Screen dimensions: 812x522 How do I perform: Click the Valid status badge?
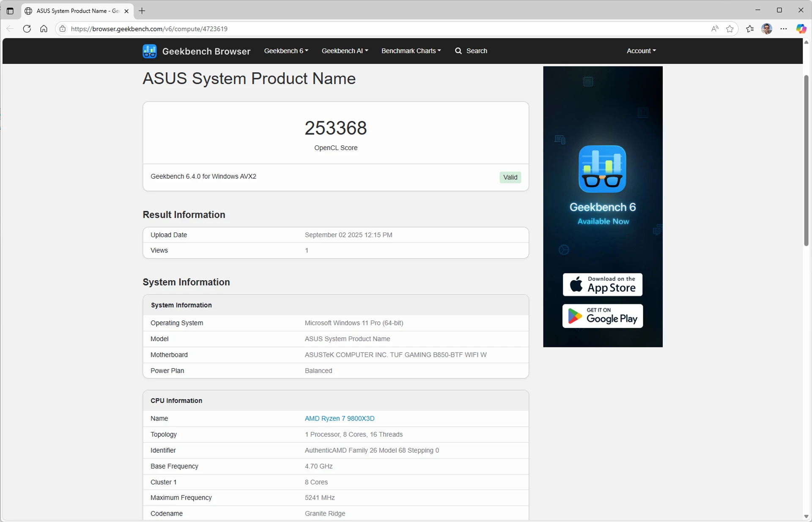[x=510, y=177]
